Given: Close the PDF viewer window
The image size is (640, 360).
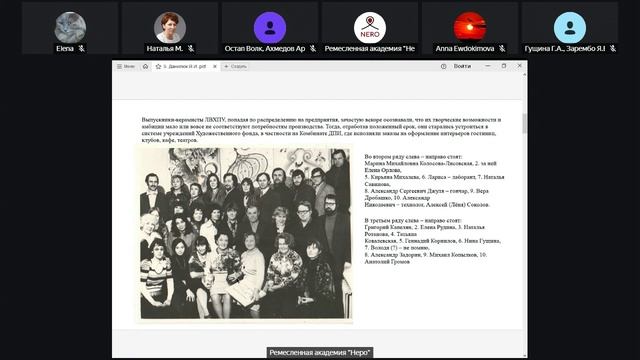Looking at the screenshot, I should click(x=520, y=66).
